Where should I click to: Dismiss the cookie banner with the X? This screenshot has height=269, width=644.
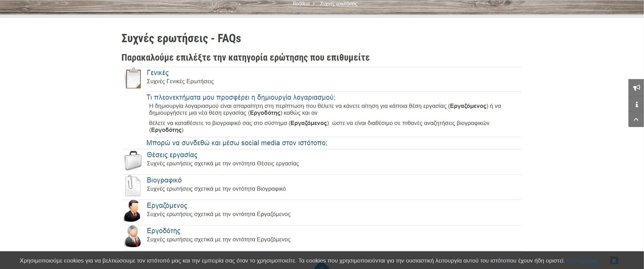(x=614, y=261)
